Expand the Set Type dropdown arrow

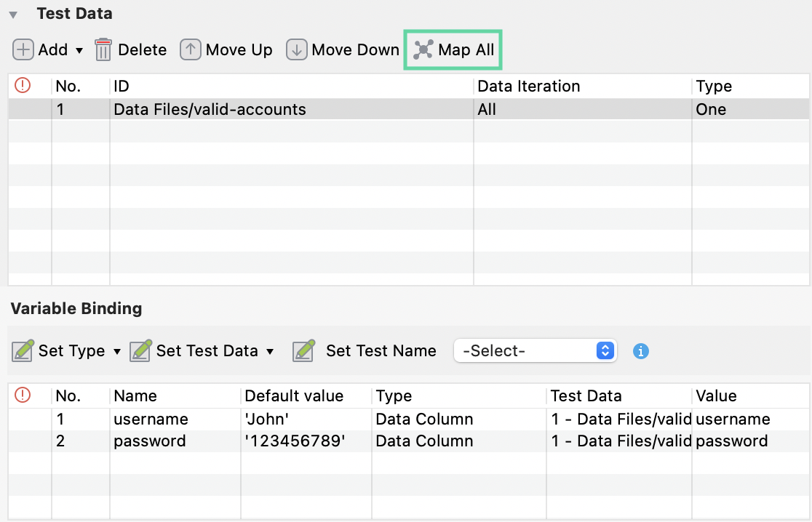point(117,351)
